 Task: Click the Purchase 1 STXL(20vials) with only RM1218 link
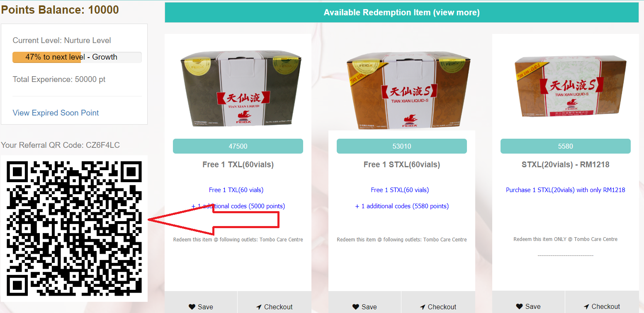(566, 190)
